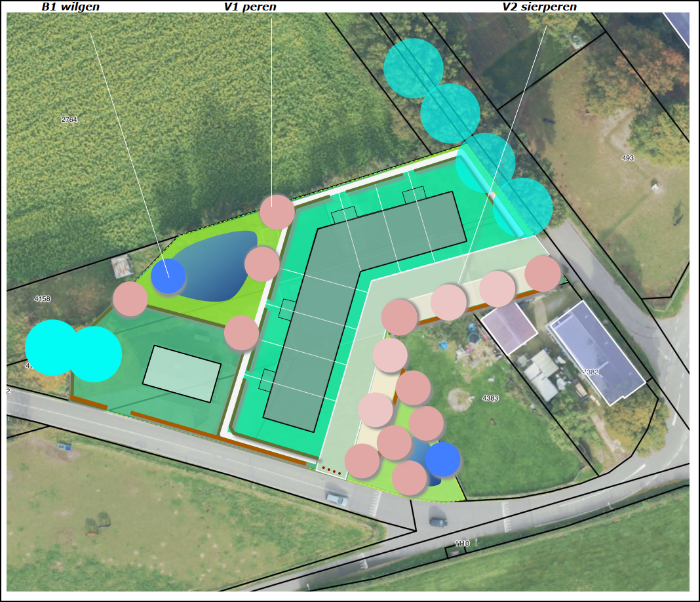
Task: Select parcel number 2764 label
Action: [69, 120]
